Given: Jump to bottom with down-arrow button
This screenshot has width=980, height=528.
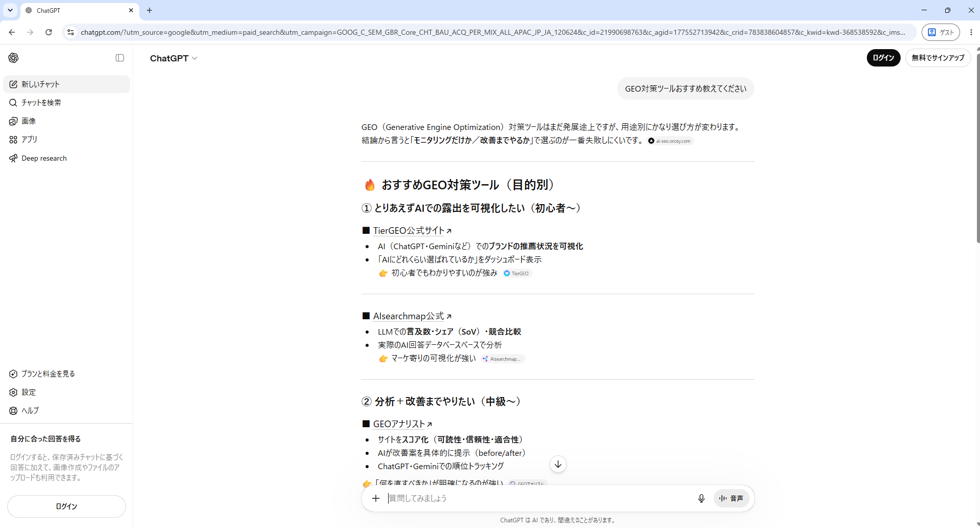Looking at the screenshot, I should tap(558, 464).
